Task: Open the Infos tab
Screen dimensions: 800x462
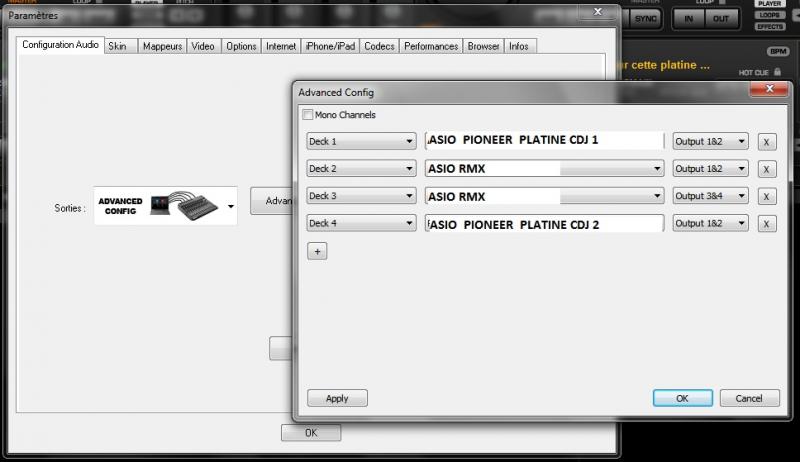Action: [519, 46]
